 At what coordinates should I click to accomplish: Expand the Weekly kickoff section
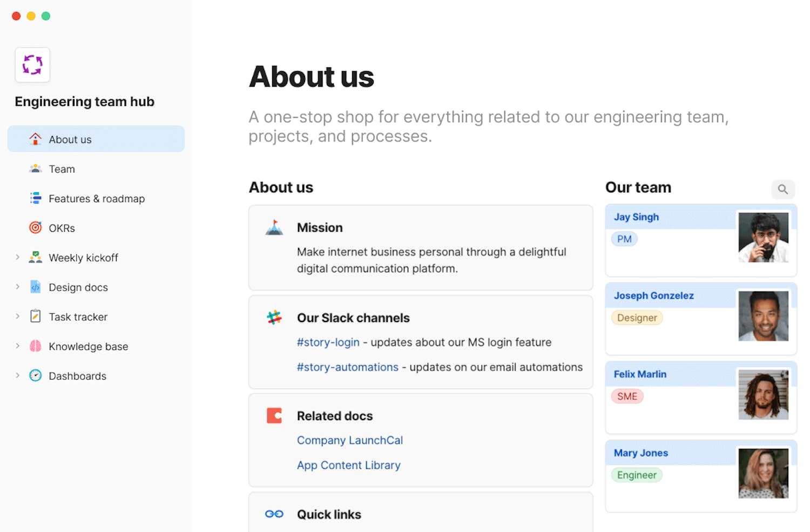click(17, 258)
